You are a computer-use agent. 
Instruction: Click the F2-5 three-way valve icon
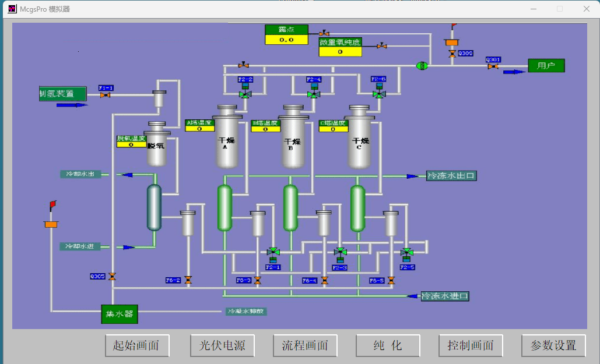(407, 252)
